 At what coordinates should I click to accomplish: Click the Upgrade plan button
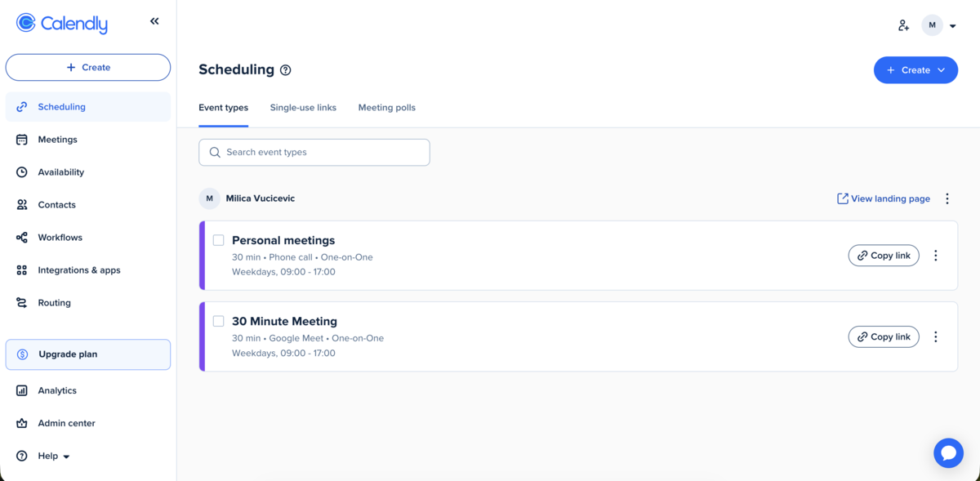coord(87,354)
